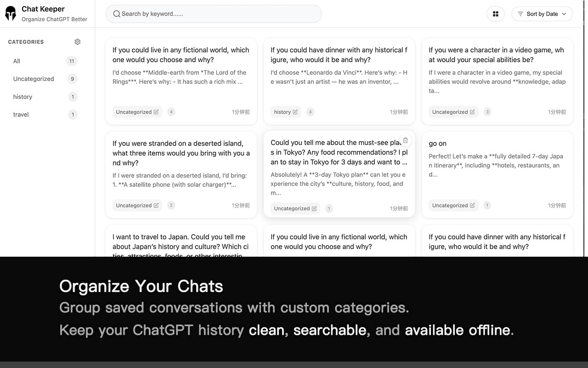The width and height of the screenshot is (588, 368).
Task: Expand the sort options via the chevron
Action: 564,14
